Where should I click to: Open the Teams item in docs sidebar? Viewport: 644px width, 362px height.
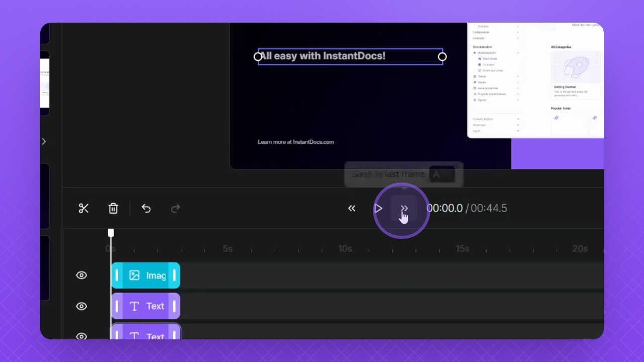pyautogui.click(x=482, y=76)
